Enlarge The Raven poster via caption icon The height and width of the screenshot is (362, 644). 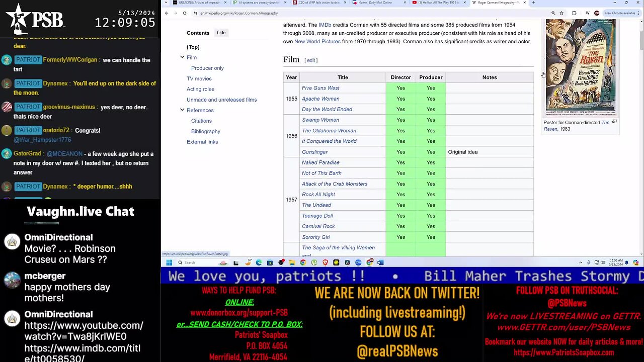tap(614, 122)
